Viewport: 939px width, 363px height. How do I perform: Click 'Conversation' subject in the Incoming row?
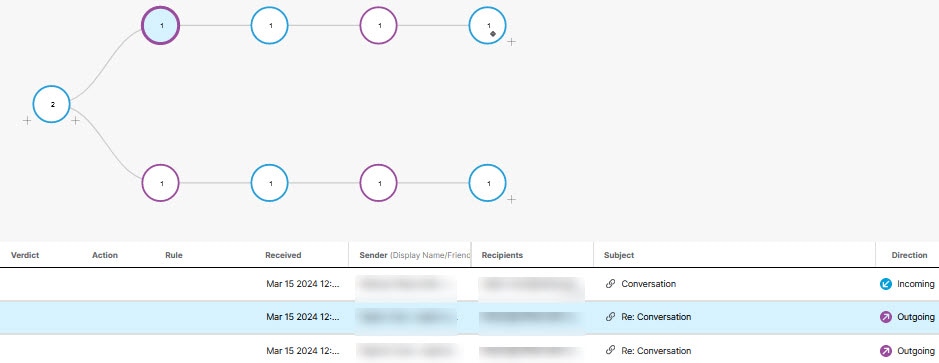(x=649, y=284)
